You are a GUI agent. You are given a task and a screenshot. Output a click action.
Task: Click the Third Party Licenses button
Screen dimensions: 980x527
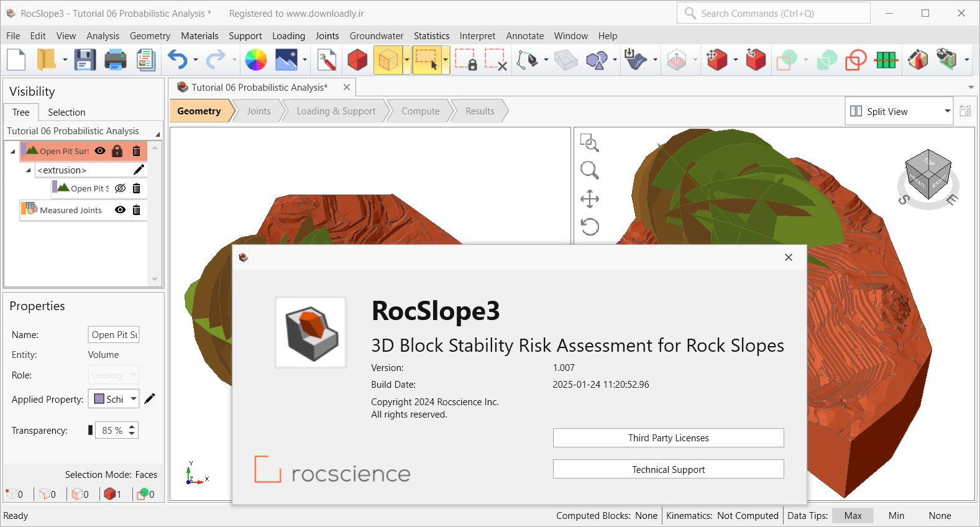coord(668,438)
